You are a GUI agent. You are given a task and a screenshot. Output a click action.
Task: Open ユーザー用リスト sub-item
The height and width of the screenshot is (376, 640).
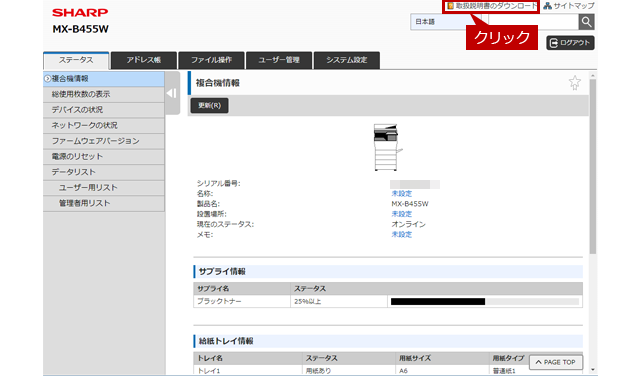[x=104, y=187]
